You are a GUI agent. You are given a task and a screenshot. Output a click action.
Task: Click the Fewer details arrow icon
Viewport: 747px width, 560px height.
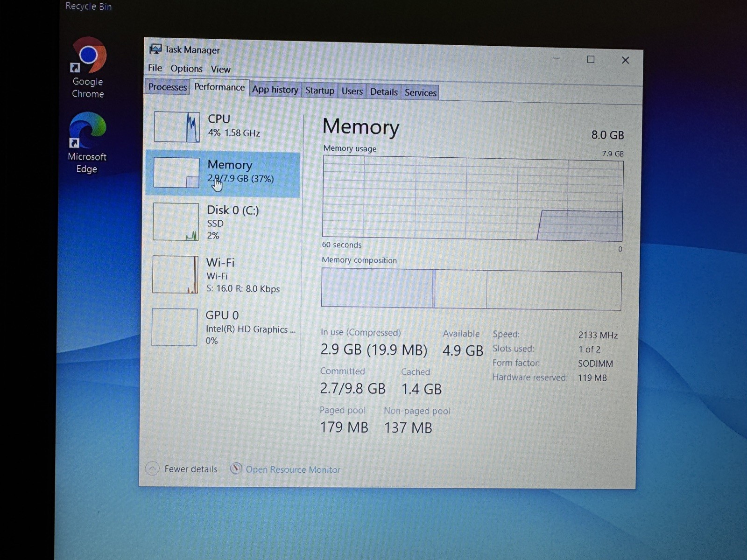coord(152,468)
